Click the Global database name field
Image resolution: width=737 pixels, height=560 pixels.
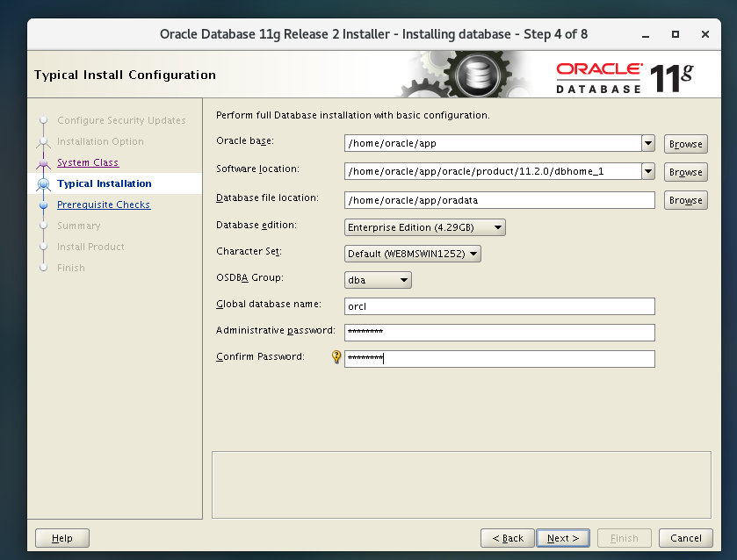[500, 306]
